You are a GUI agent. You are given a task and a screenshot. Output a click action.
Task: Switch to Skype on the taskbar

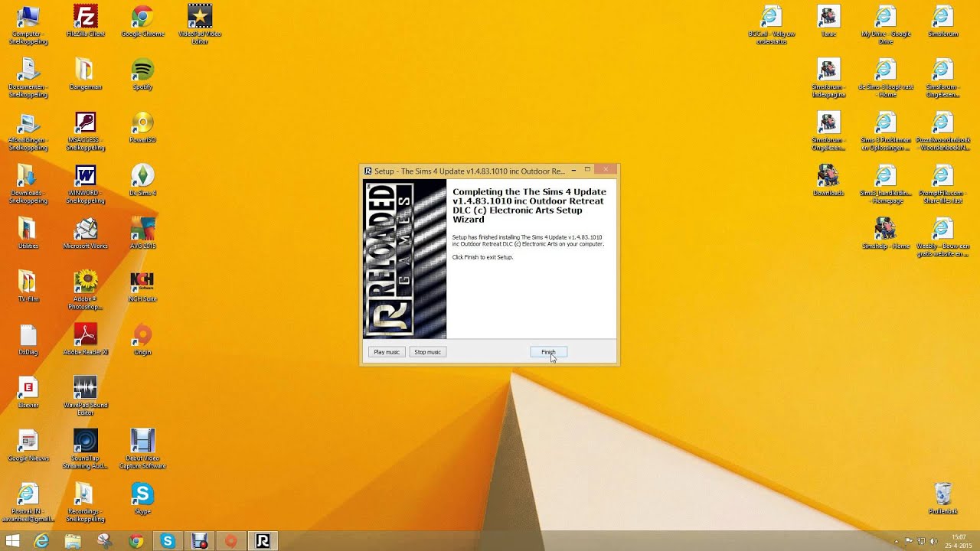tap(168, 541)
